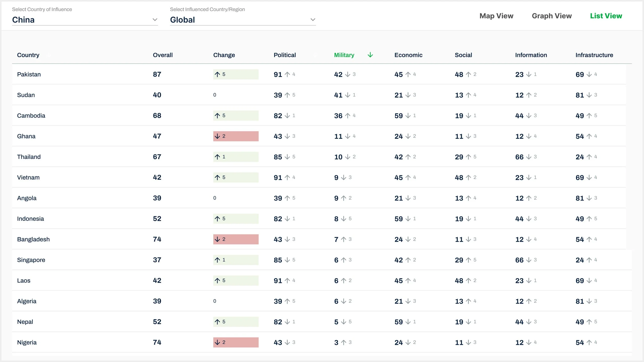Click Pakistan's green up-arrow change indicator
Image resolution: width=644 pixels, height=362 pixels.
217,74
